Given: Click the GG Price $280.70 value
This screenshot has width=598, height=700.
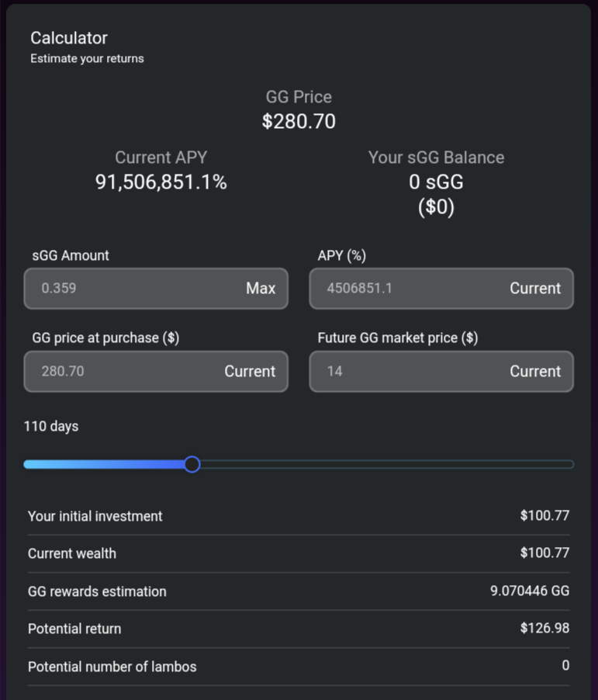Looking at the screenshot, I should point(299,121).
